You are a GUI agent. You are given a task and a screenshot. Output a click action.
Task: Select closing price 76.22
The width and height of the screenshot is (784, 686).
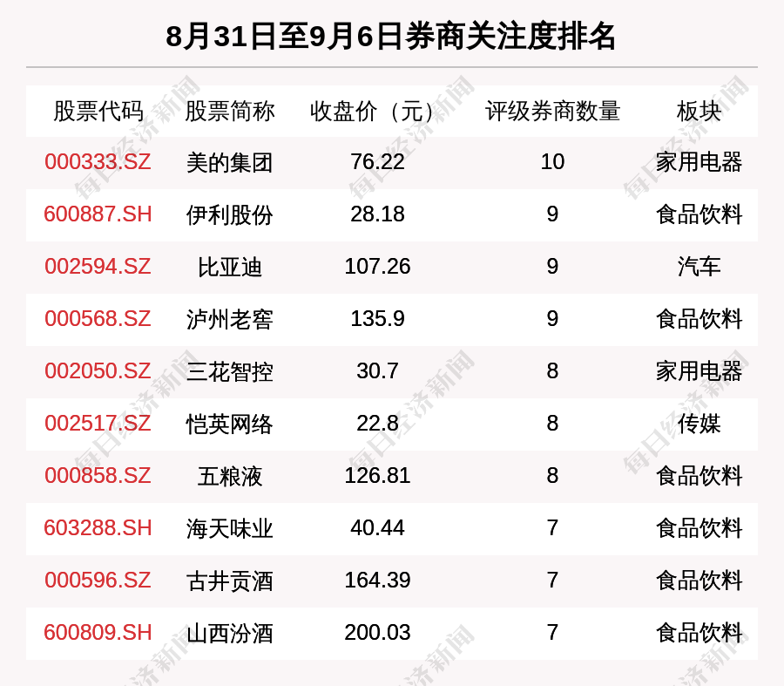tap(377, 161)
